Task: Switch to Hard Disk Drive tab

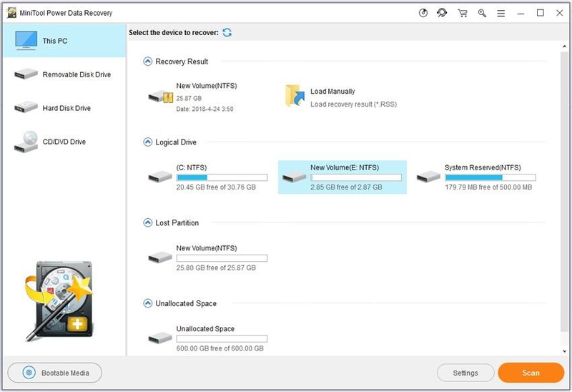Action: [64, 108]
